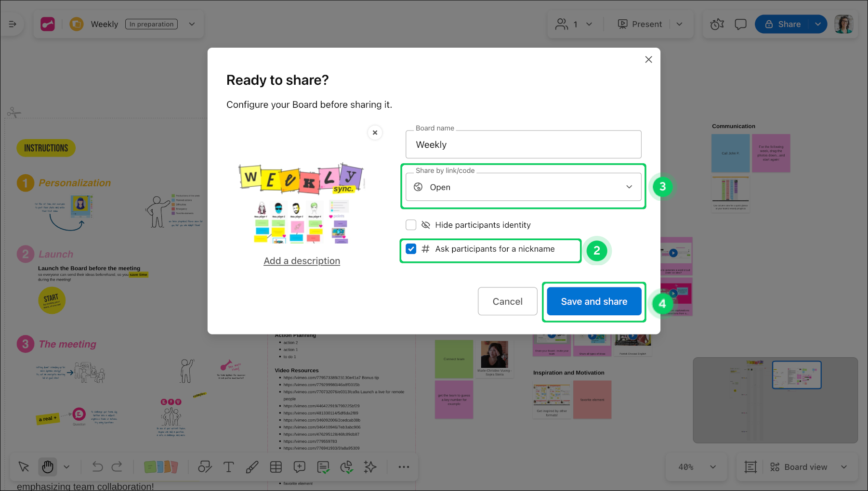Select the arrow selection tool
This screenshot has width=868, height=491.
tap(24, 466)
